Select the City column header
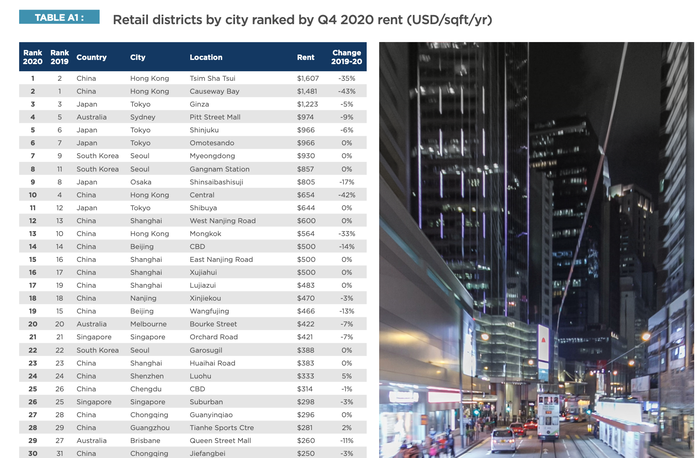The width and height of the screenshot is (700, 458). tap(138, 57)
